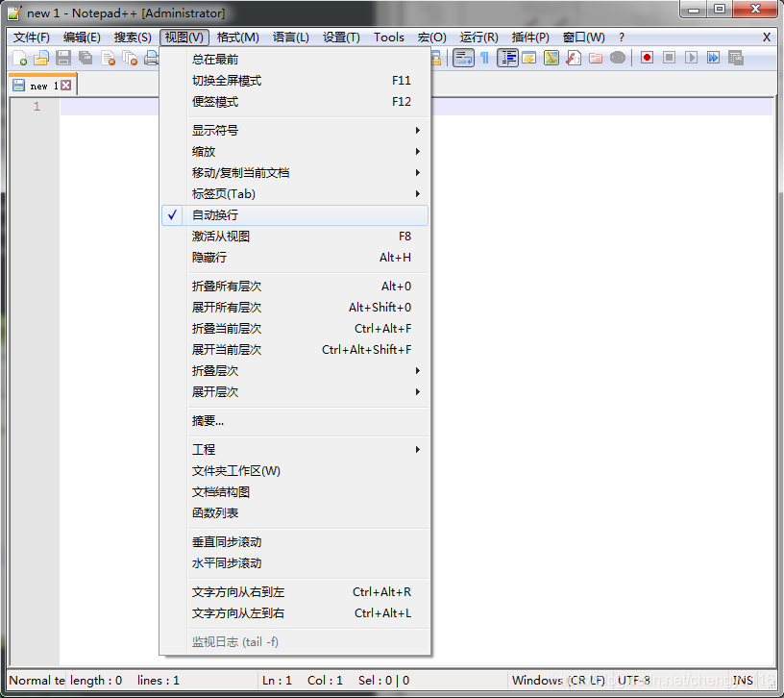This screenshot has height=698, width=784.
Task: Choose 折叠当前层次 menu entry
Action: pyautogui.click(x=295, y=328)
